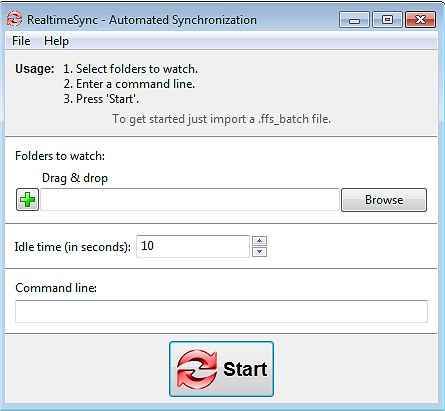Add another folder with the green plus icon

27,200
